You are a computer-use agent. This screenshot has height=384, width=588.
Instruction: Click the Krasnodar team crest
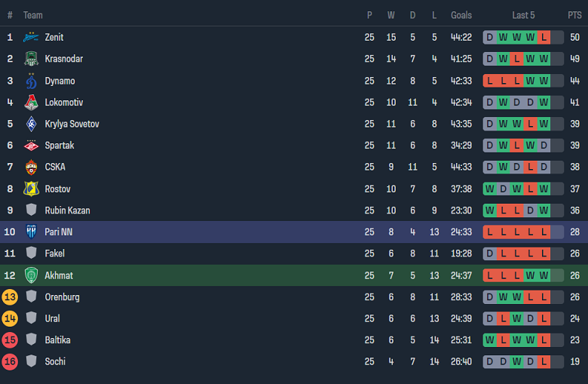(x=31, y=59)
